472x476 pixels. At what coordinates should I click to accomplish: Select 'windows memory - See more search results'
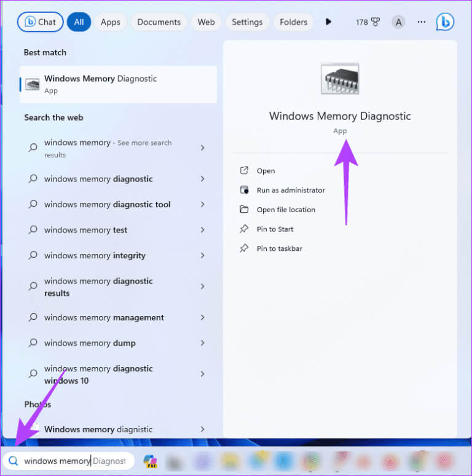(117, 148)
